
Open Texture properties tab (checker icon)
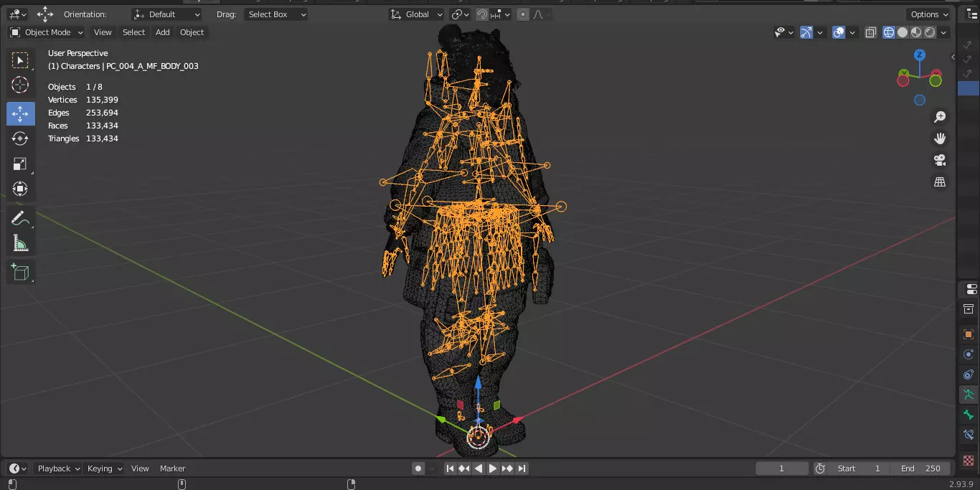(x=969, y=460)
